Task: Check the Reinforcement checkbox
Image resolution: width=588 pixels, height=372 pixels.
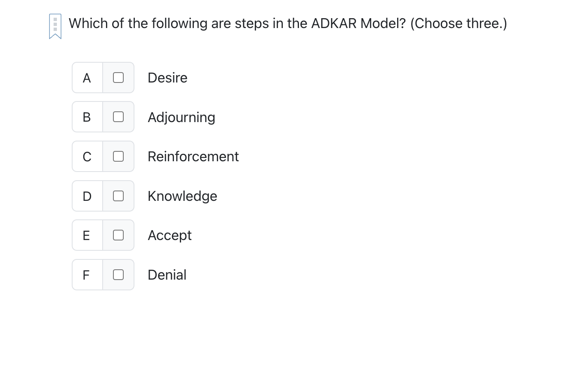Action: tap(118, 156)
